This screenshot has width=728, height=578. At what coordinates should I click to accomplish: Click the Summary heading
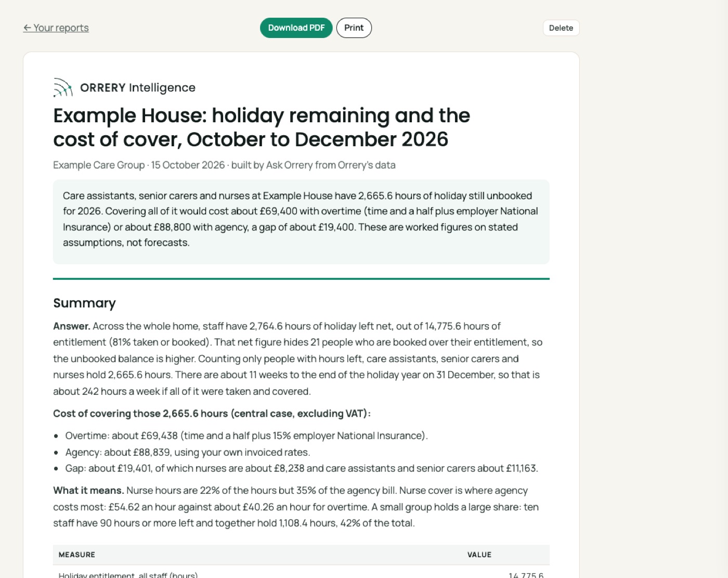(x=84, y=303)
